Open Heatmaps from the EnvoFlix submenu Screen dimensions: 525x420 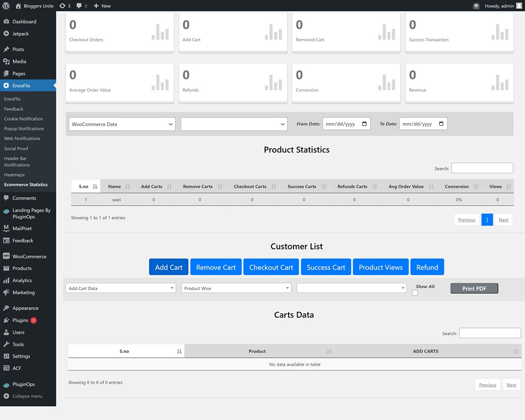[x=17, y=174]
